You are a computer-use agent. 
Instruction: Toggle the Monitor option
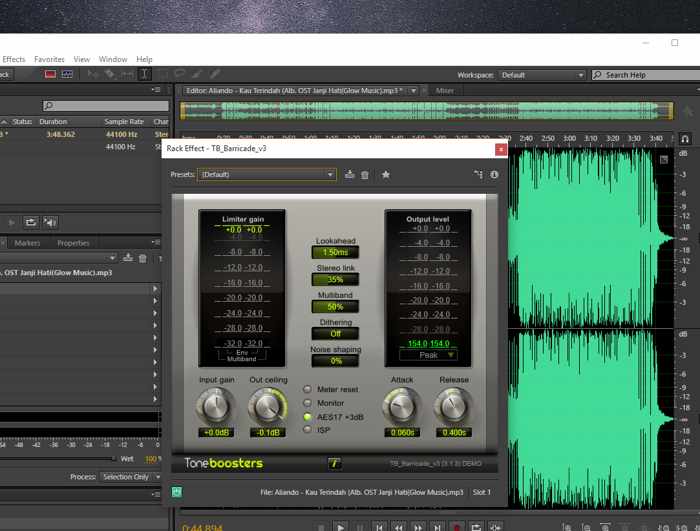(307, 403)
